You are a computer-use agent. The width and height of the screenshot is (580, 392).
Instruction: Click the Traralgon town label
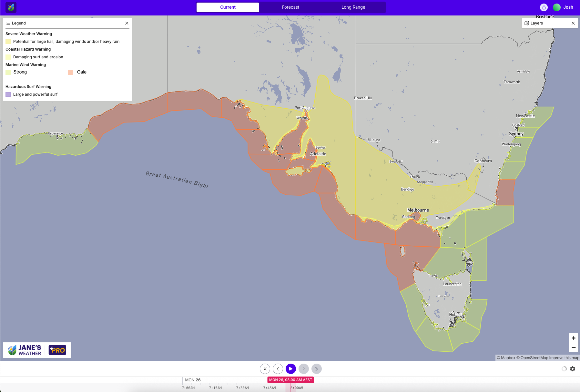click(443, 218)
